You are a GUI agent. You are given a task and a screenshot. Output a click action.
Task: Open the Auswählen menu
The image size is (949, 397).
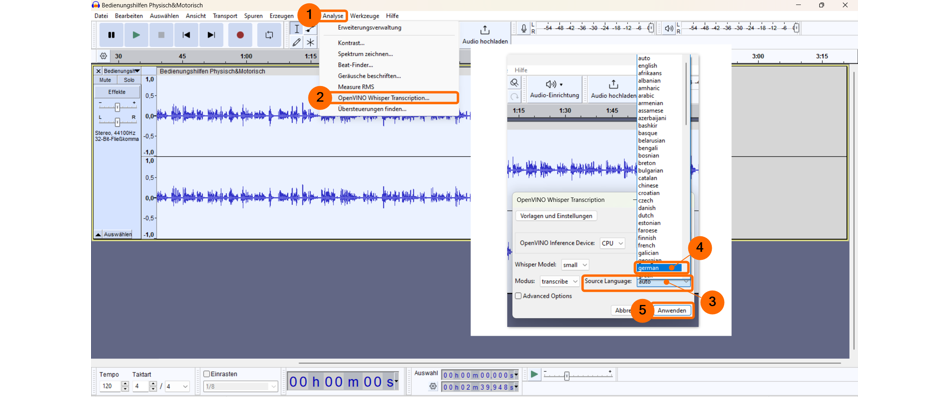click(164, 16)
